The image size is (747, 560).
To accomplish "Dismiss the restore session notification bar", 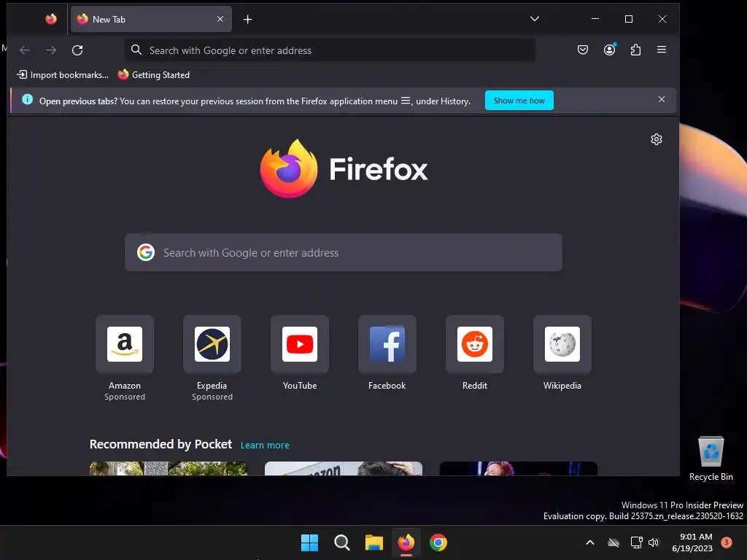I will click(x=661, y=99).
